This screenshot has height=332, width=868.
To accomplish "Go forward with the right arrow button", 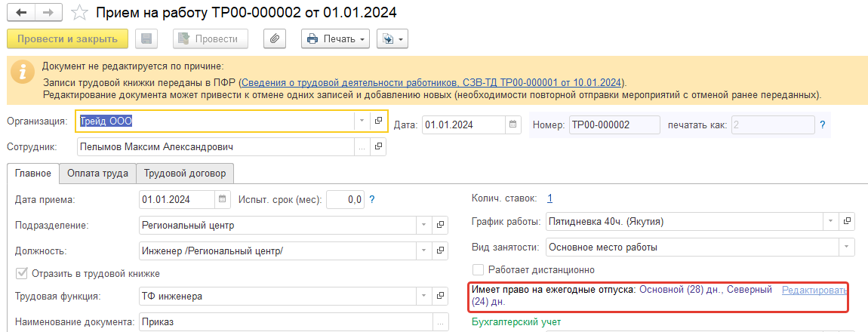I will click(x=49, y=12).
